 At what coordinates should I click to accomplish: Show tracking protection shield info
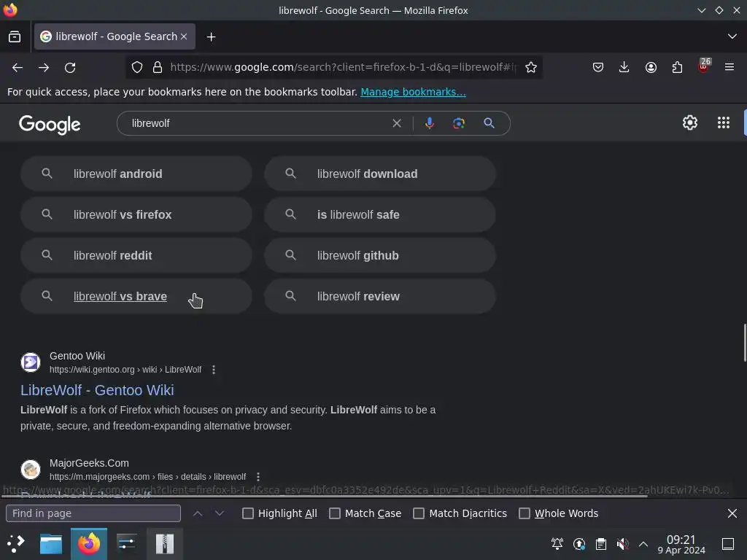[137, 68]
